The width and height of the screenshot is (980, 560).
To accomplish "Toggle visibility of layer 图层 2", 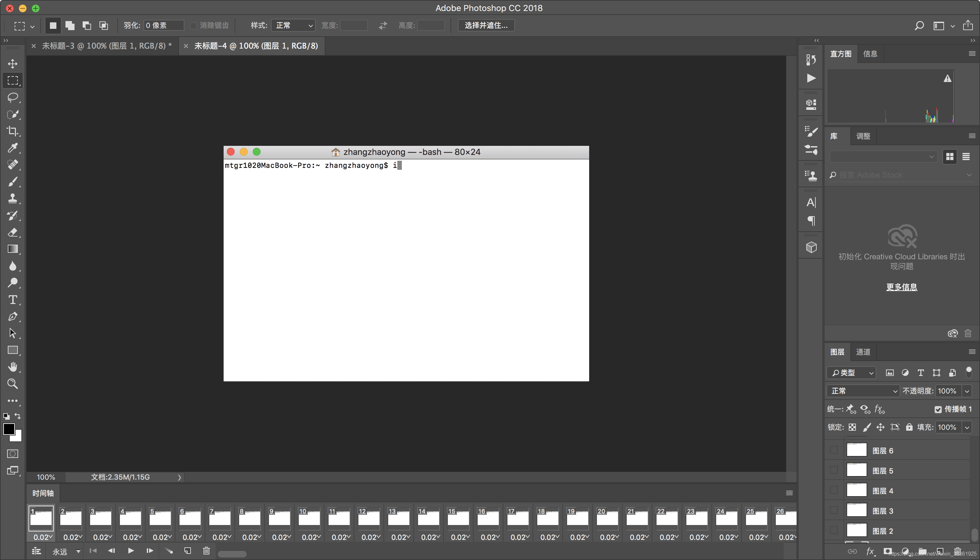I will pyautogui.click(x=834, y=530).
